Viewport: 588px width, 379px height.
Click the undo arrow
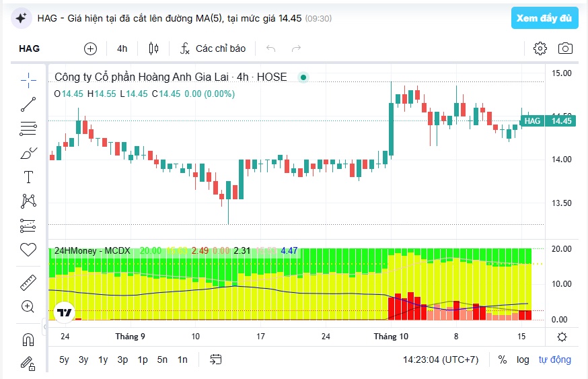(270, 48)
